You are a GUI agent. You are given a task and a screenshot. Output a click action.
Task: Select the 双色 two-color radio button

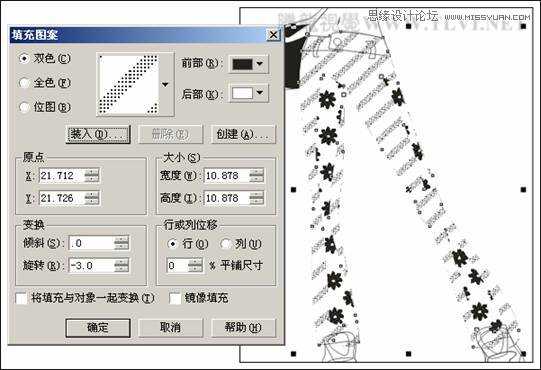(x=24, y=59)
